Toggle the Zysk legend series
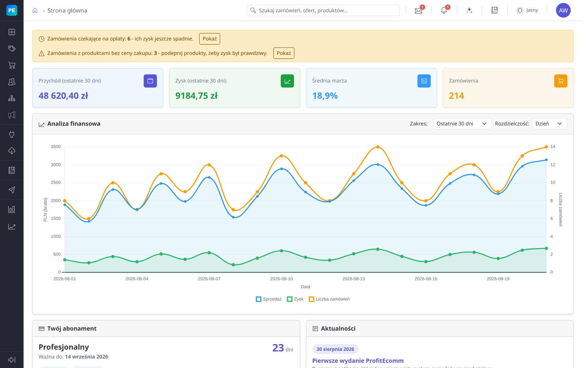Viewport: 588px width, 368px height. 295,299
